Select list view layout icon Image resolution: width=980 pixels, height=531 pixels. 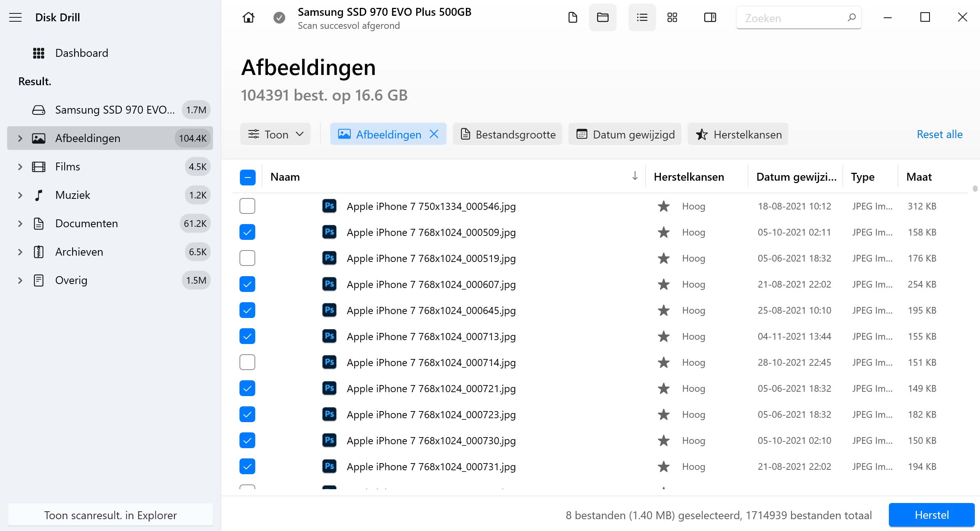click(642, 17)
